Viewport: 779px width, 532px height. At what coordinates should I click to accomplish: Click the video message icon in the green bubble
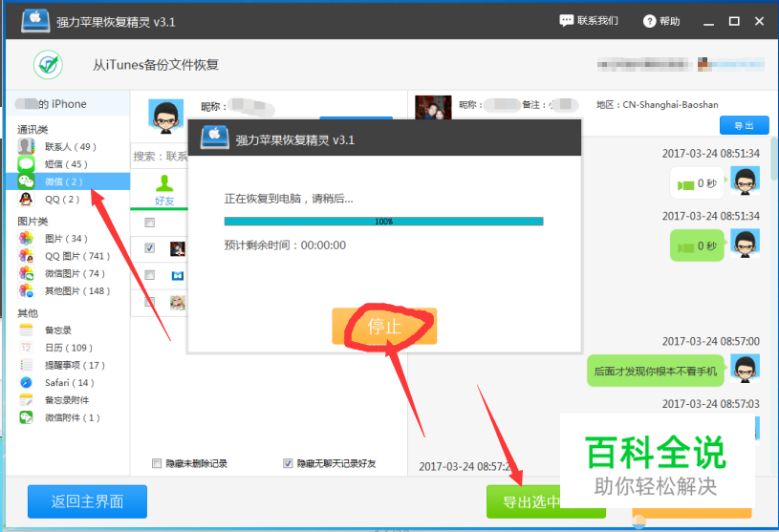coord(686,247)
